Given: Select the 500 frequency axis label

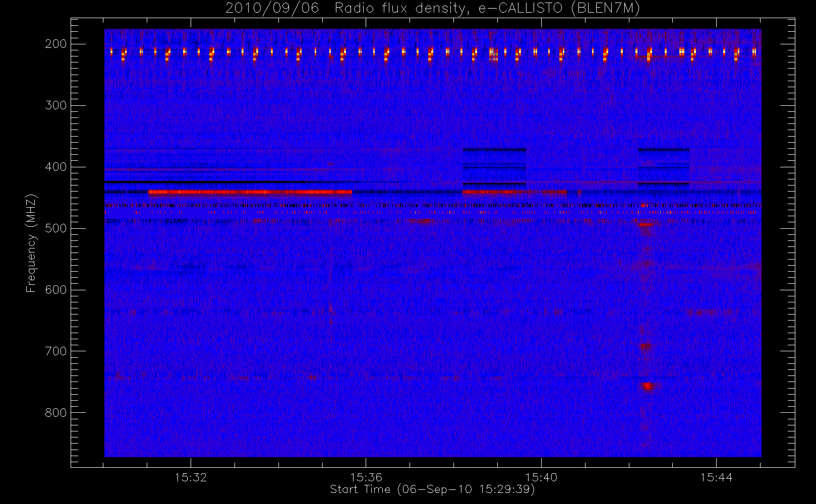Looking at the screenshot, I should [x=55, y=228].
